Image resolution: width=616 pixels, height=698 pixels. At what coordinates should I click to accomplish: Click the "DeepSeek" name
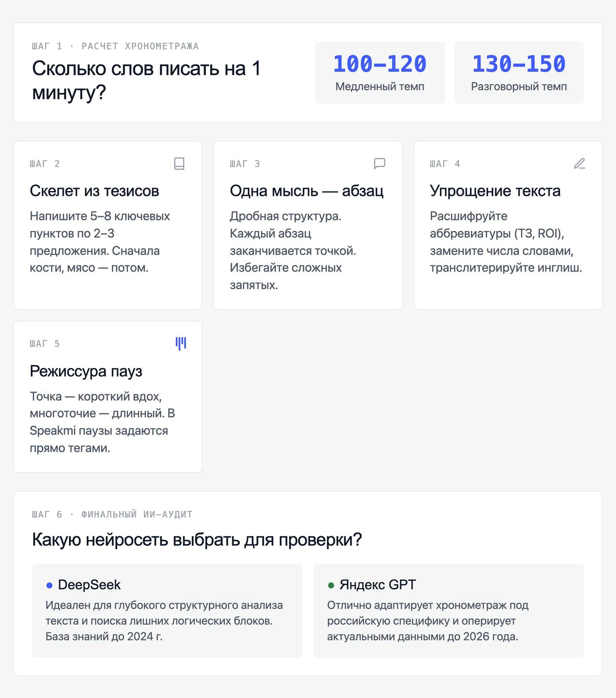coord(89,585)
